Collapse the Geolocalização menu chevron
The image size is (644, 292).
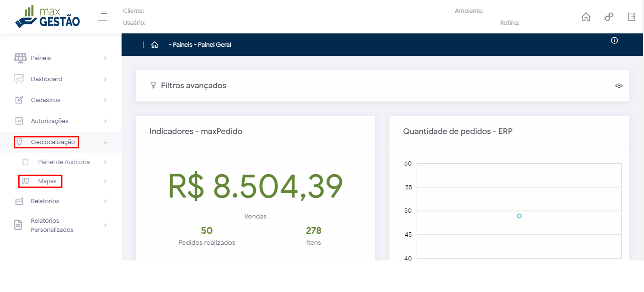105,142
